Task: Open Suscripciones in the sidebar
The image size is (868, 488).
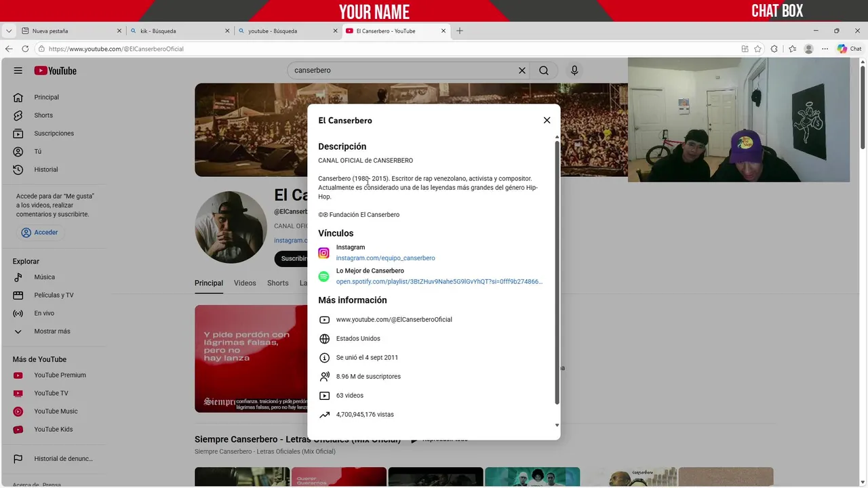Action: [x=53, y=134]
